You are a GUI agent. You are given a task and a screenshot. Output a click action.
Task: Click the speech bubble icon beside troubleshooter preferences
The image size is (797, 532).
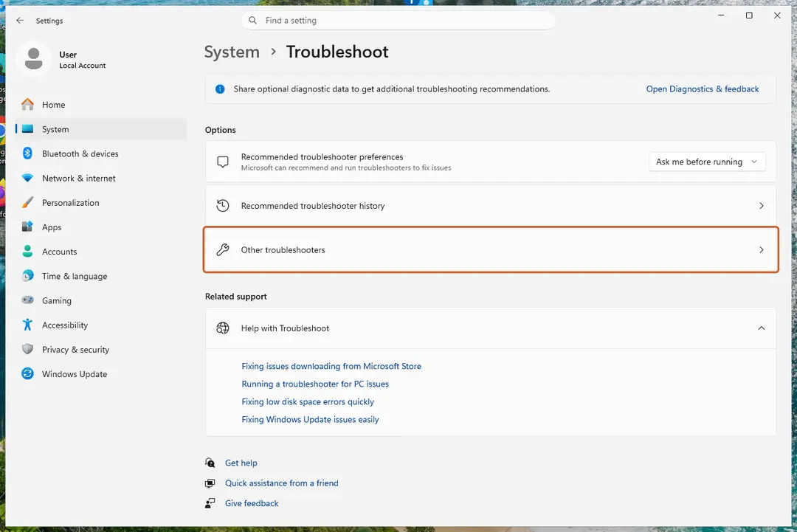point(223,162)
